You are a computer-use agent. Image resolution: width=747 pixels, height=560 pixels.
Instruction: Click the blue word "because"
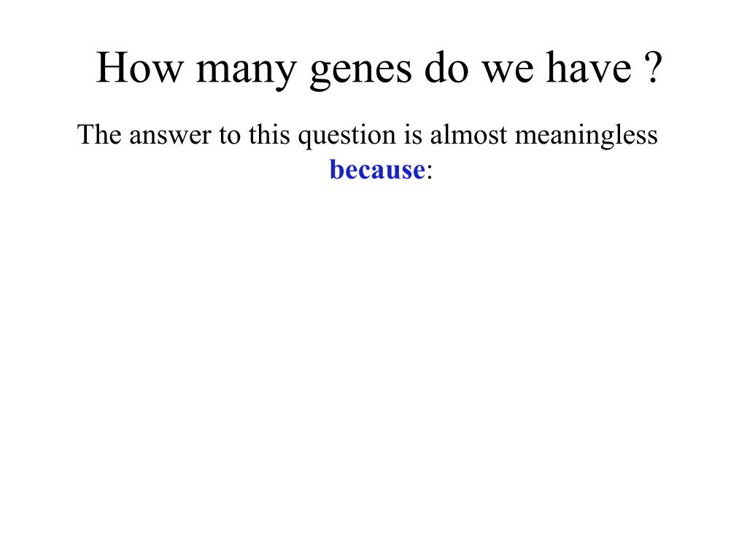[x=377, y=169]
